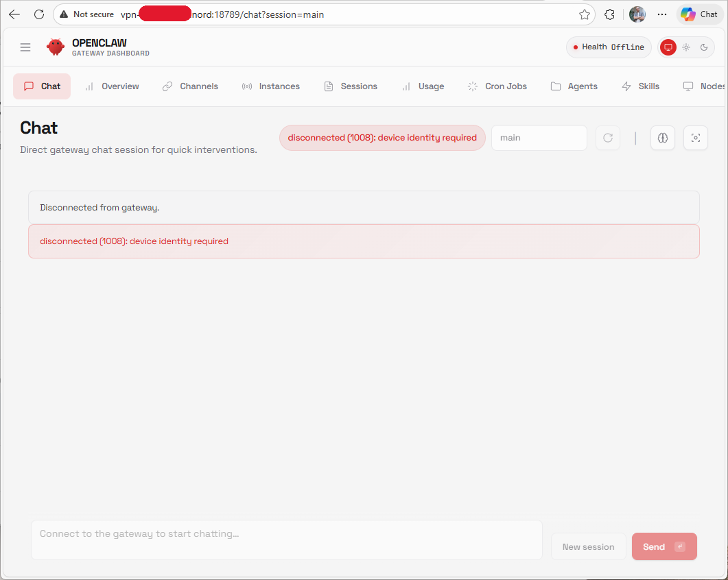Switch to the Channels tab
Screen dimensions: 728x580
tap(190, 86)
